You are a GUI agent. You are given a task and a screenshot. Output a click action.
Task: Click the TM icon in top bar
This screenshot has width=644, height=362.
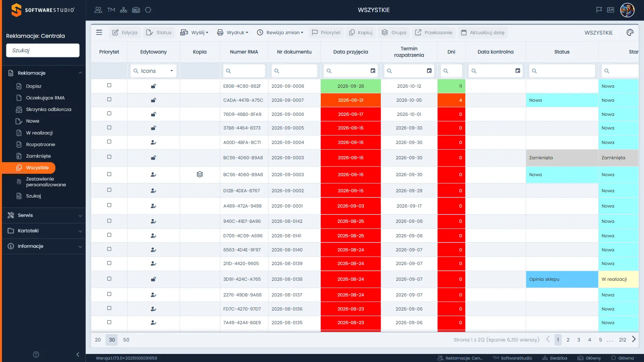point(111,10)
